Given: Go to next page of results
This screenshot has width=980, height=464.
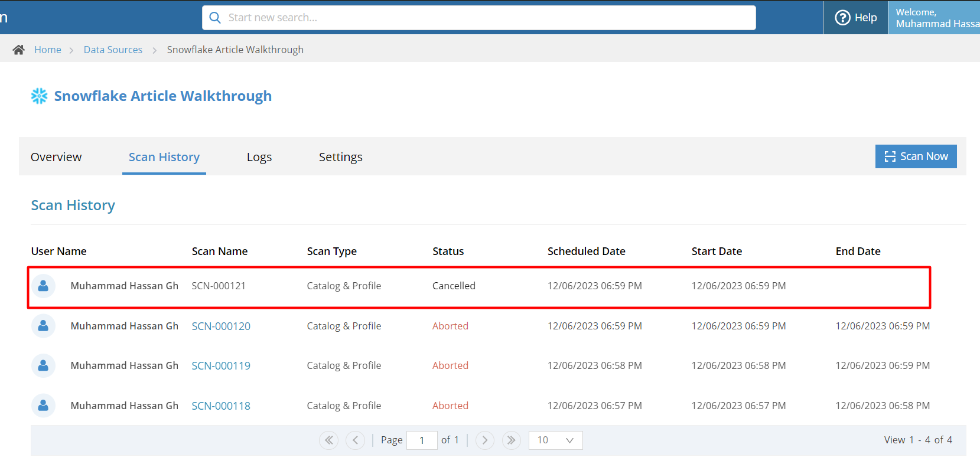Looking at the screenshot, I should click(484, 440).
